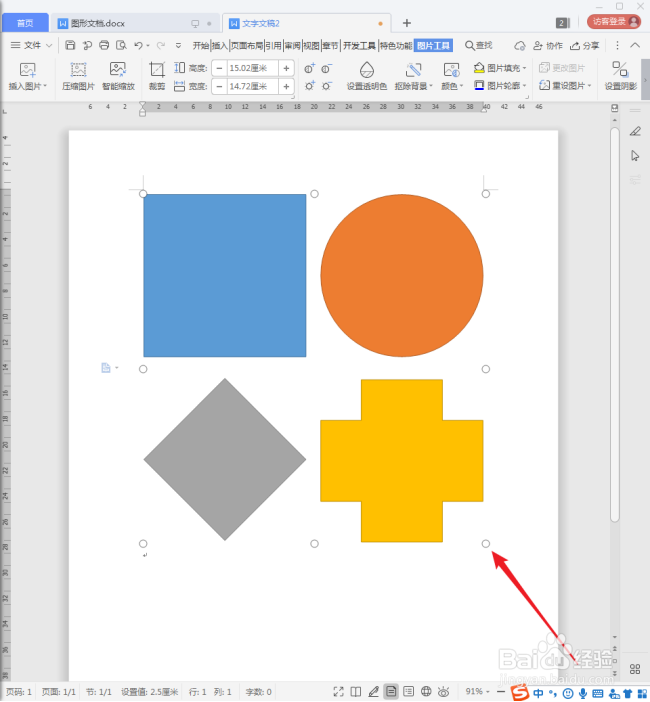Select page view mode icon in status bar
This screenshot has height=702, width=650.
[x=391, y=692]
